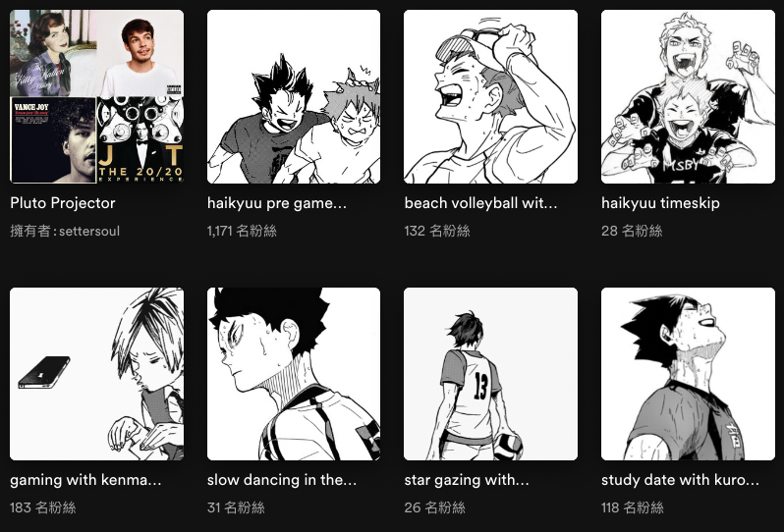Click the haikyuu pre game title
This screenshot has width=784, height=532.
point(276,203)
